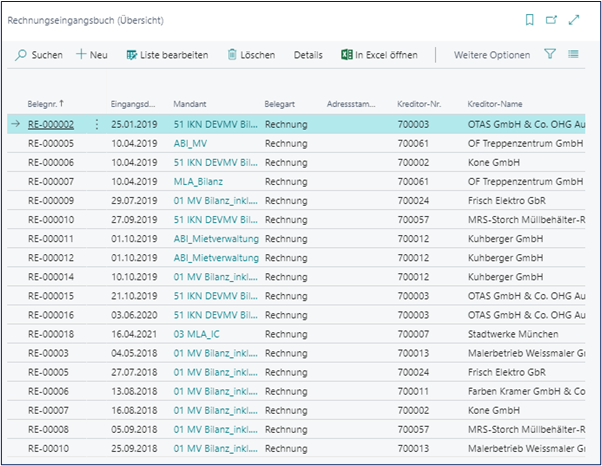602x466 pixels.
Task: Open the Details menu
Action: pyautogui.click(x=308, y=55)
